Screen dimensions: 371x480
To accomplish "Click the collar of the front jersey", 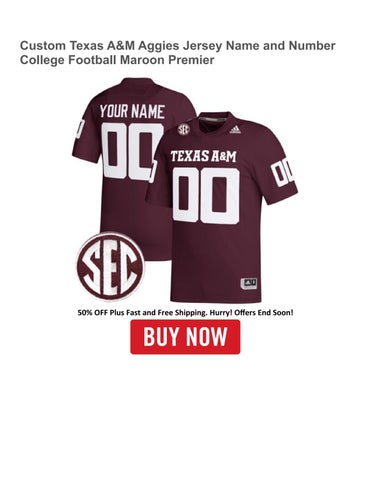I will point(215,118).
